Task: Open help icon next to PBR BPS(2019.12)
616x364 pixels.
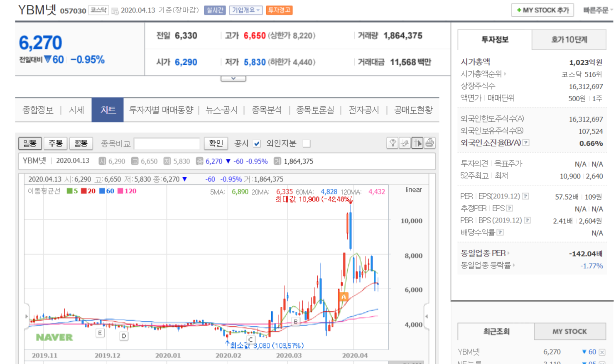Action: pos(528,220)
